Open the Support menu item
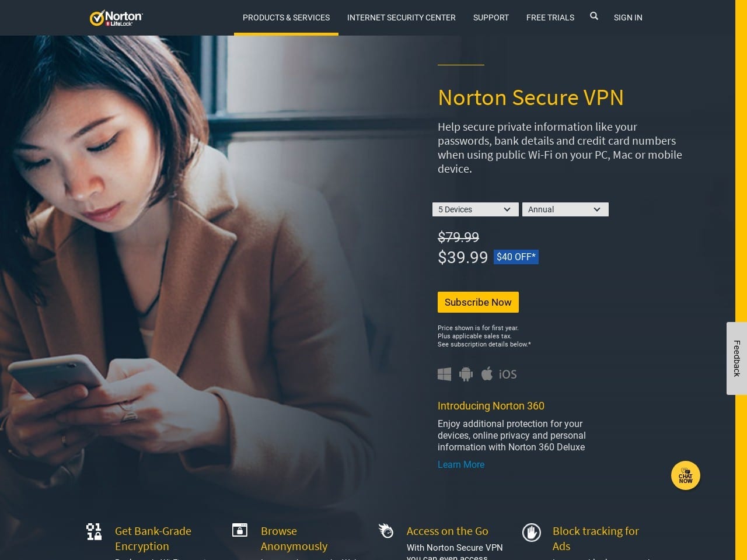 tap(491, 17)
